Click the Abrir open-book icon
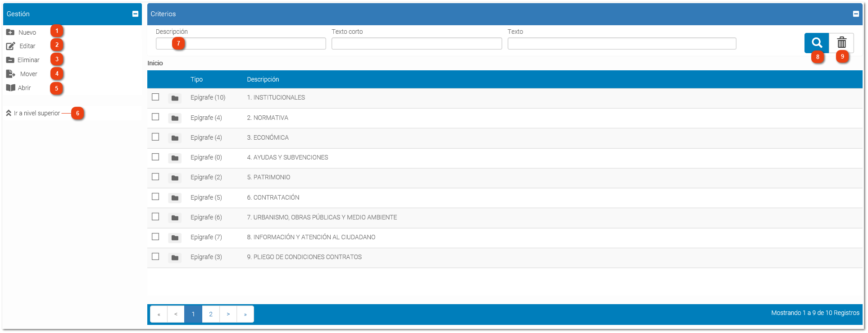The width and height of the screenshot is (868, 333). (x=10, y=88)
